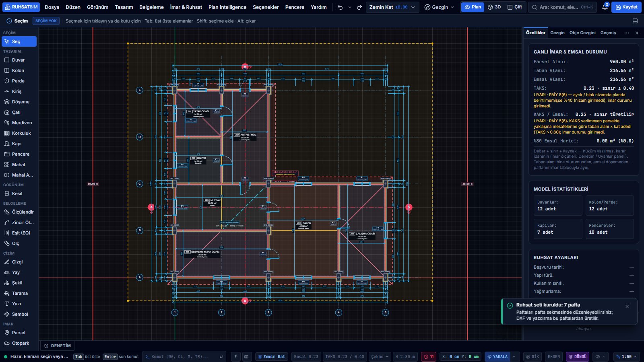Open the DENETİM audit panel

tap(57, 346)
